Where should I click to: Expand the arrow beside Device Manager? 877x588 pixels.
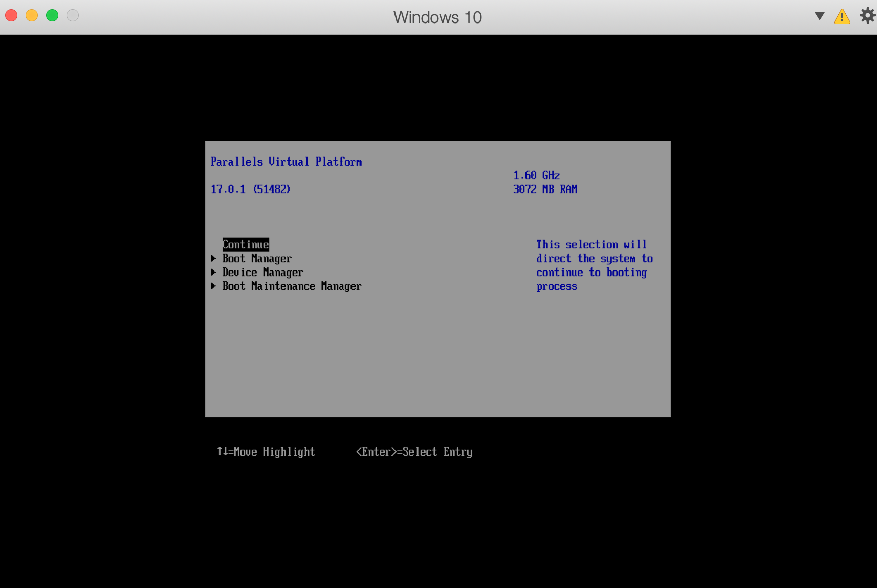213,273
